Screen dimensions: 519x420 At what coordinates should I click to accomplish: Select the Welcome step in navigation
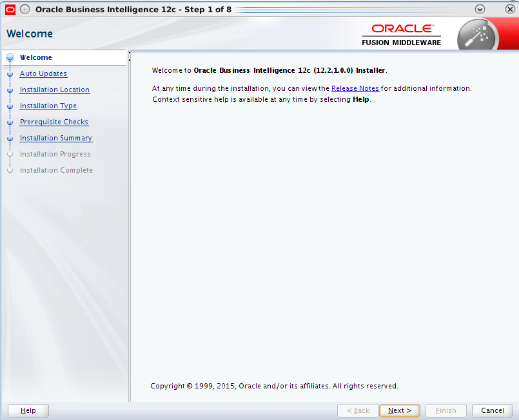point(35,57)
